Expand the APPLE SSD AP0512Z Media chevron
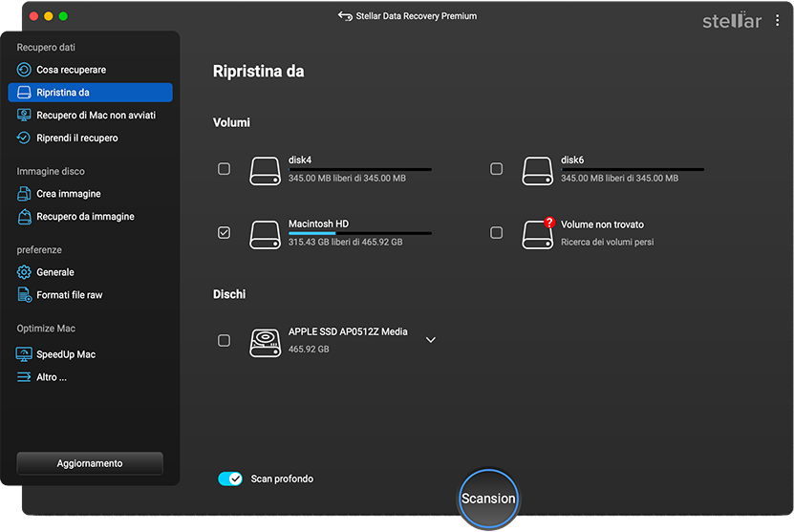The image size is (794, 532). click(x=430, y=340)
